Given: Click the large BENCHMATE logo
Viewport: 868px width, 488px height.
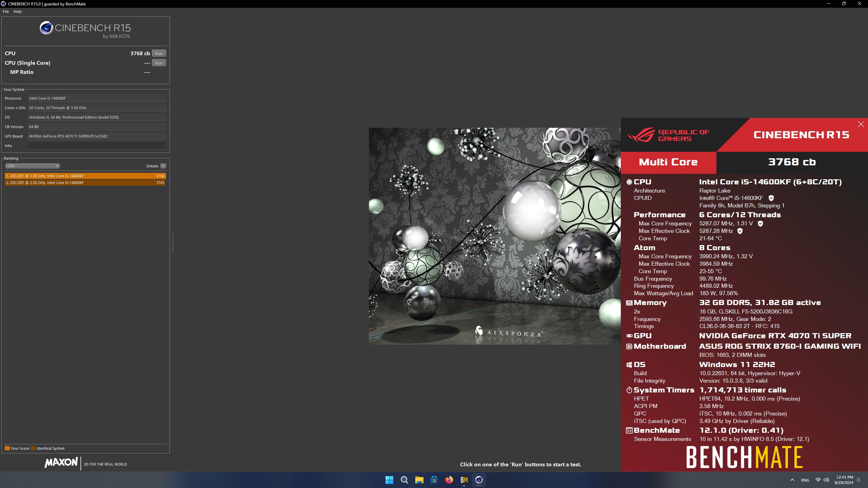Looking at the screenshot, I should 744,457.
